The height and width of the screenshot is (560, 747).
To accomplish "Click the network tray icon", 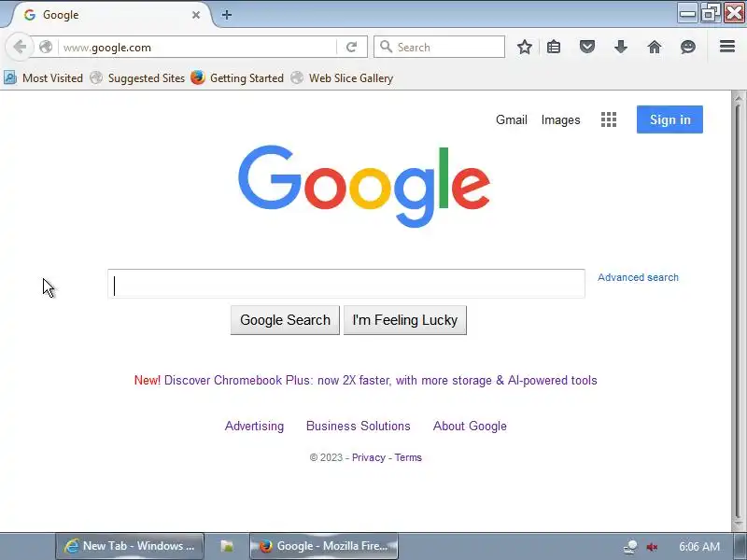I will (x=631, y=547).
